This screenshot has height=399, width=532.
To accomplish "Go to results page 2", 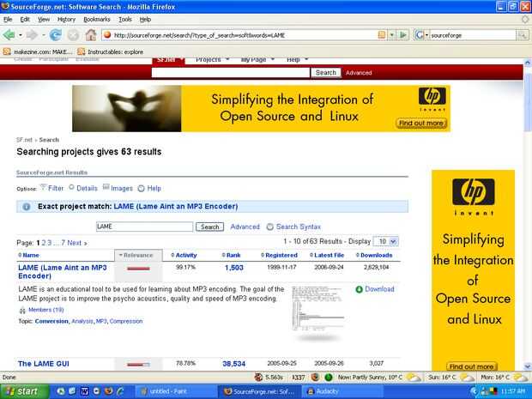I will coord(44,243).
